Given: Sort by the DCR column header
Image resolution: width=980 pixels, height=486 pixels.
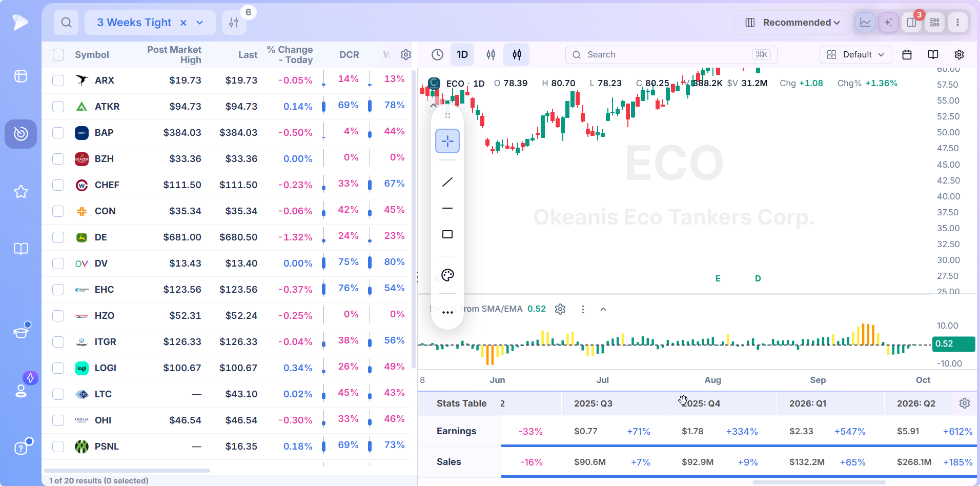Looking at the screenshot, I should [349, 55].
